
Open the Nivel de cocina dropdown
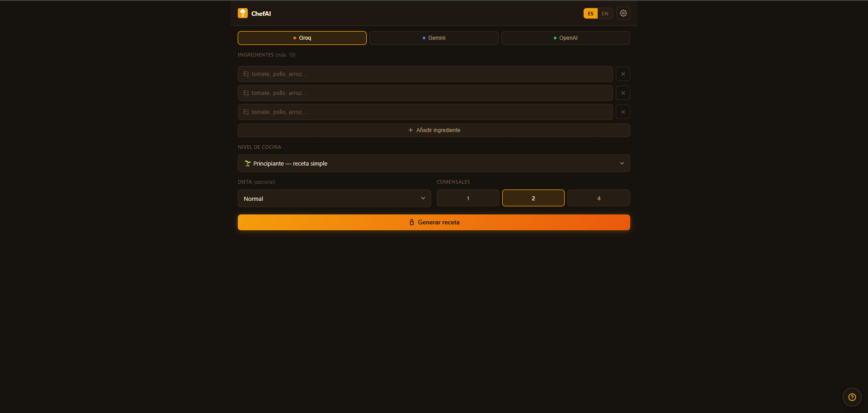point(434,163)
